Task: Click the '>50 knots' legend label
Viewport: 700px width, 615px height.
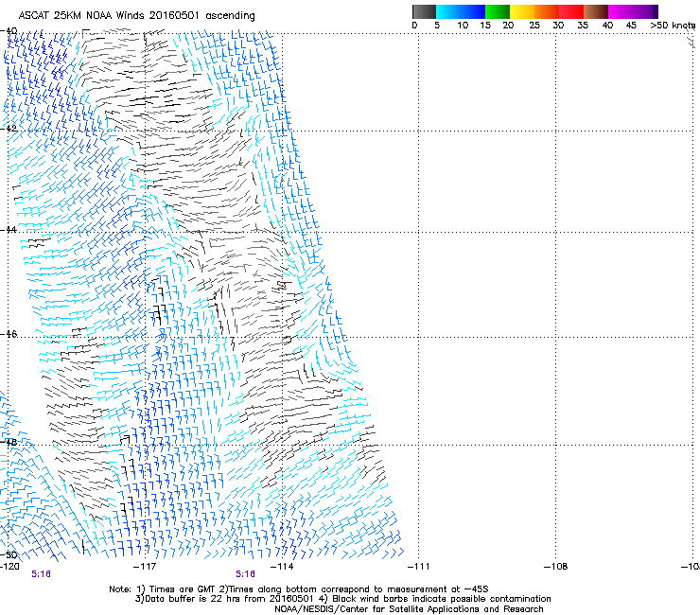Action: 673,26
